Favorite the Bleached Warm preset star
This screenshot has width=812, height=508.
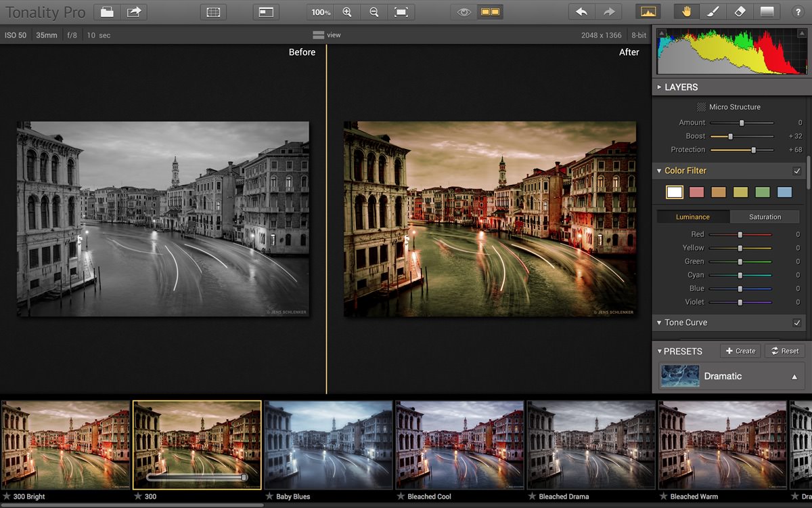tap(663, 496)
